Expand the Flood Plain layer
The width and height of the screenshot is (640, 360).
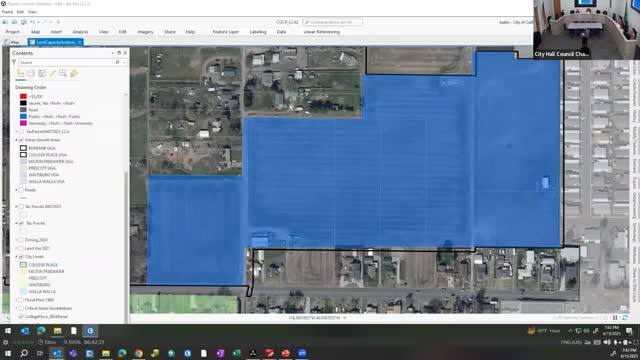click(x=17, y=300)
